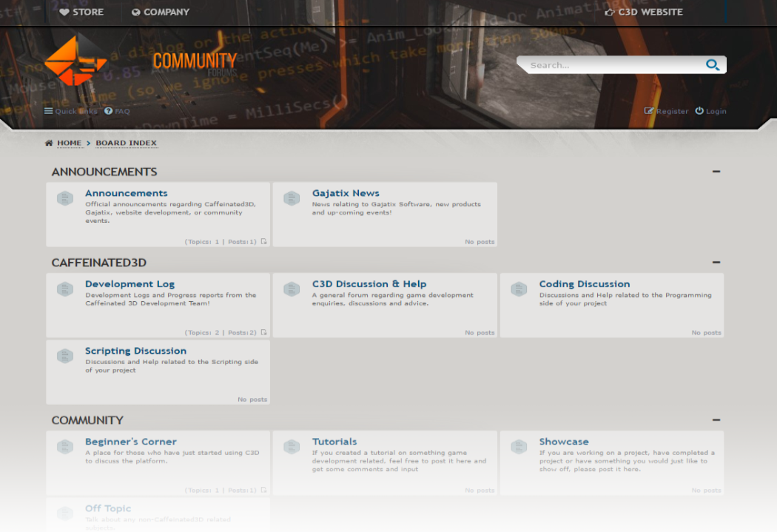777x532 pixels.
Task: Open the Development Log forum
Action: pos(129,284)
